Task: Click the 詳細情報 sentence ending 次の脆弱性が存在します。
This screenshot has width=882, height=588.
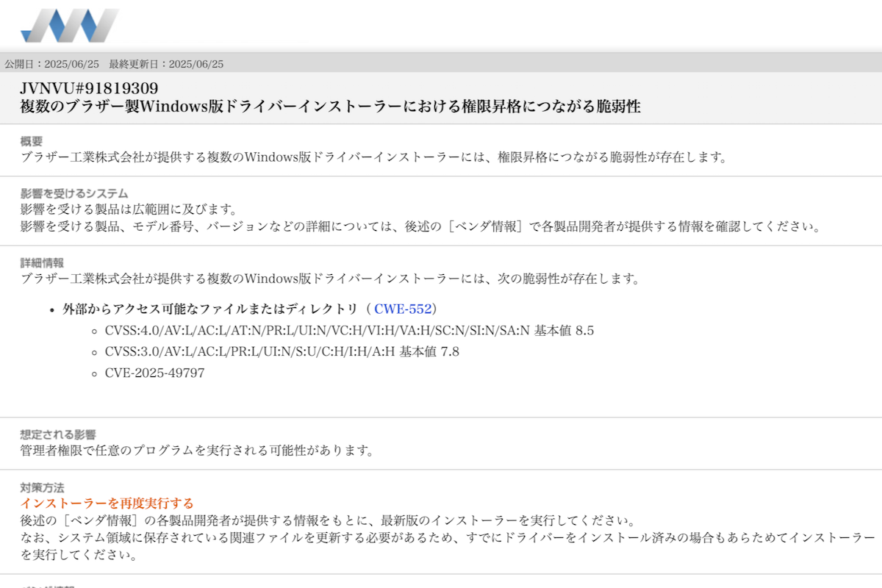Action: pyautogui.click(x=331, y=279)
